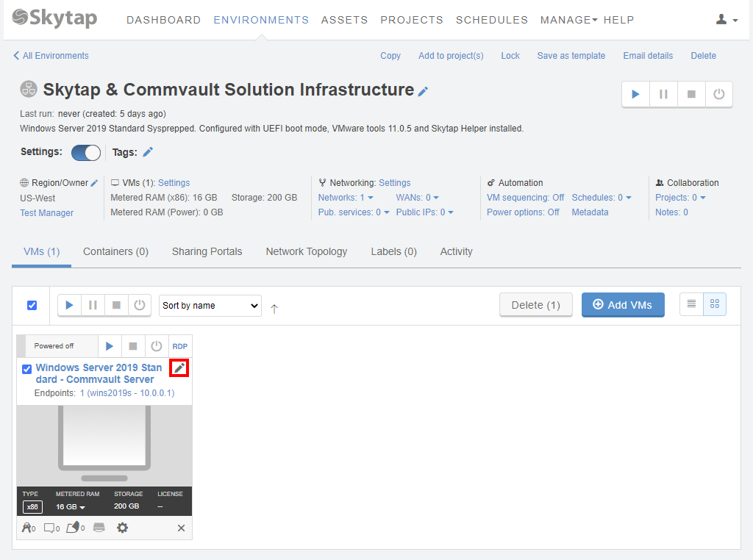Click the Delete (1) button

click(x=536, y=305)
